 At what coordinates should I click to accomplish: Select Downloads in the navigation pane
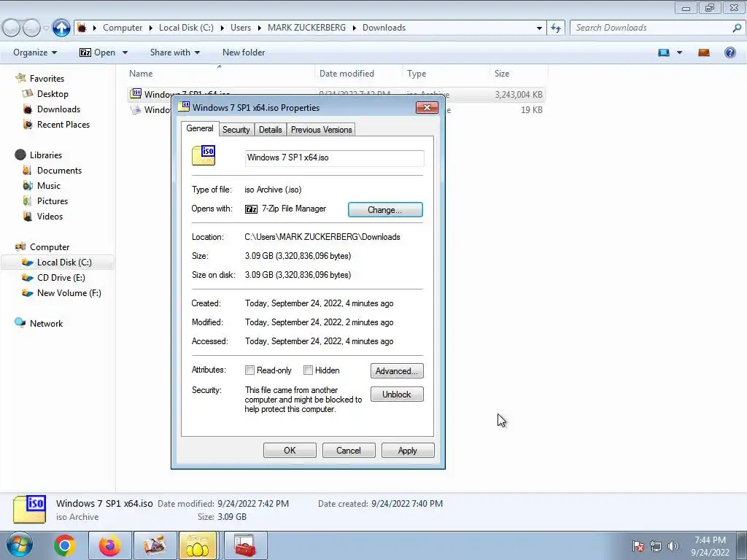58,109
